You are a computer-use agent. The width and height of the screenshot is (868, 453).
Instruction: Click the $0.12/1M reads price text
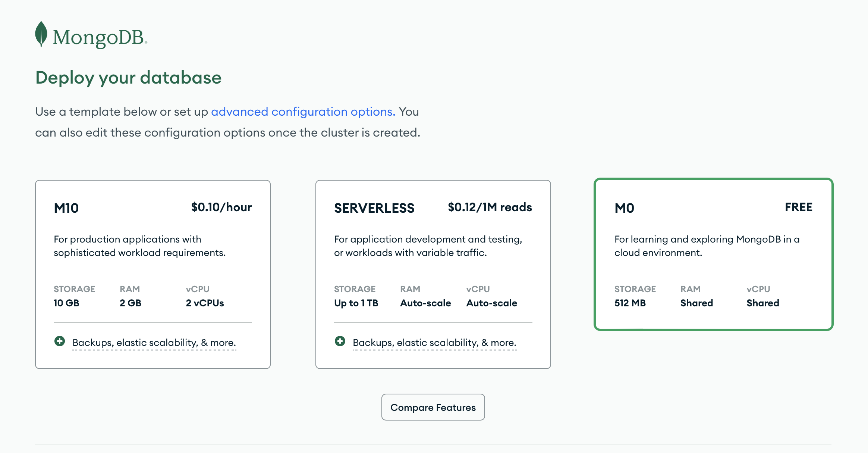tap(490, 207)
